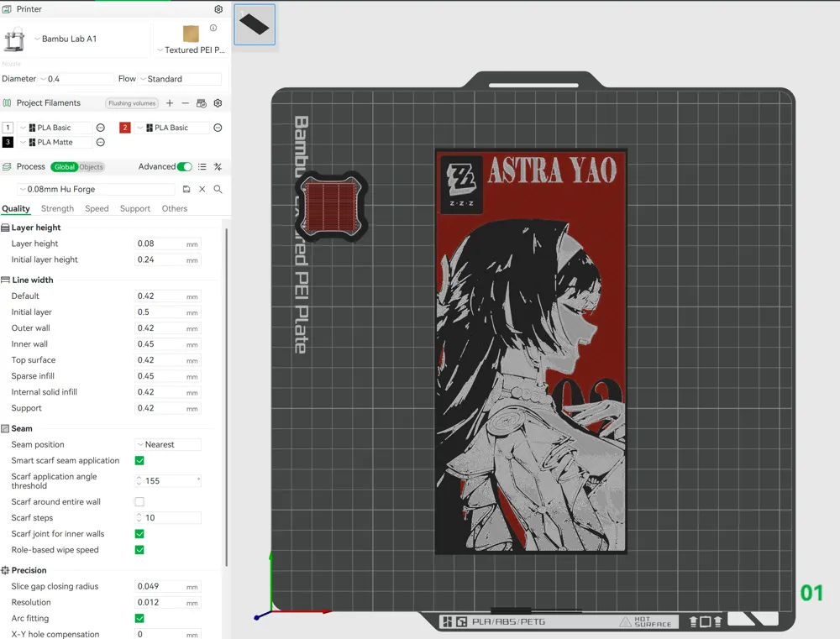This screenshot has height=639, width=840.
Task: Select the Quality tab
Action: [15, 208]
